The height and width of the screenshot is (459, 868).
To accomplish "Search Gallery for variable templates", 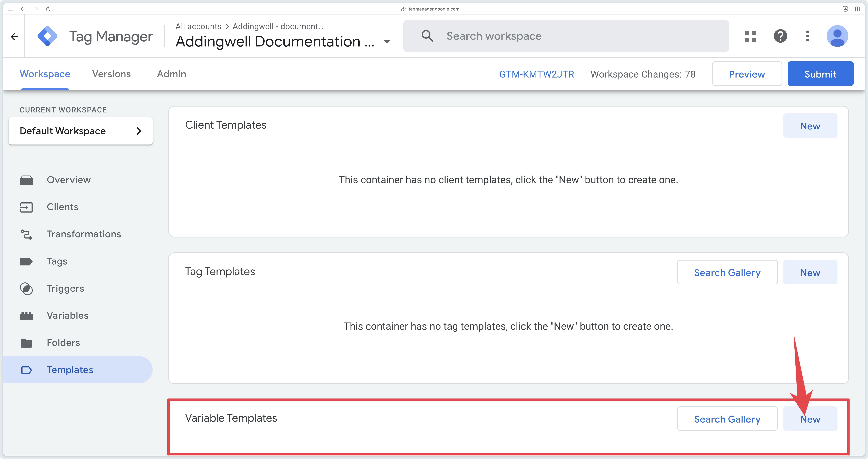I will coord(727,419).
